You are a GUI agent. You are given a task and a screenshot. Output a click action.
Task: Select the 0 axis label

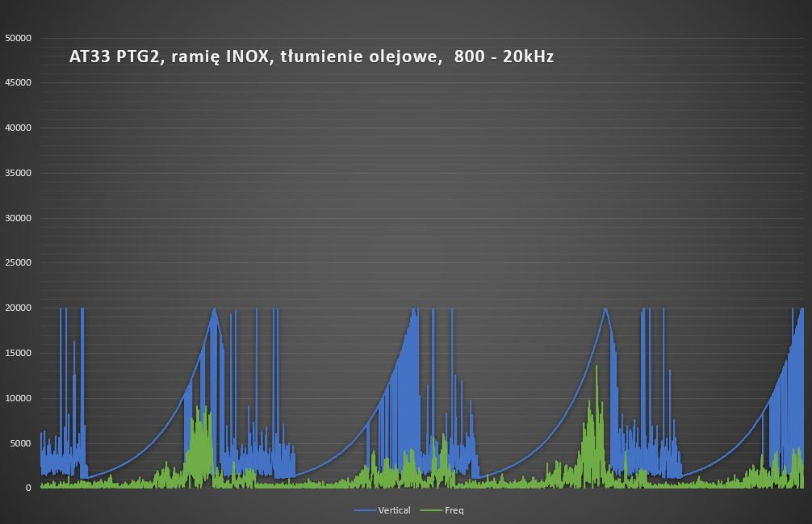[28, 488]
